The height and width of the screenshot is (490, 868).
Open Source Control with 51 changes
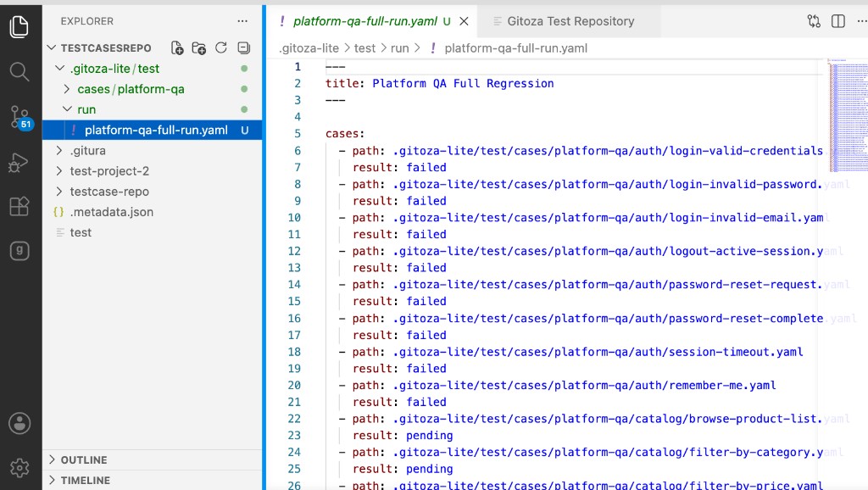tap(20, 117)
